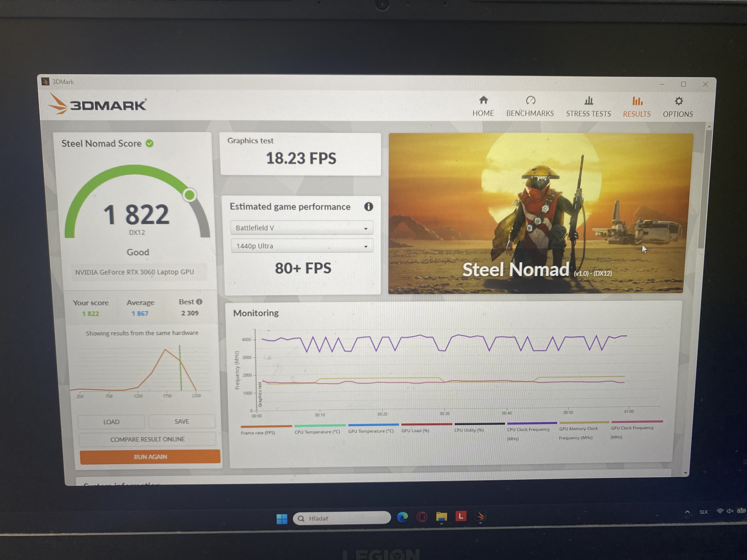Expand the Battlefield V game dropdown
Screen dimensions: 747x560
(302, 228)
